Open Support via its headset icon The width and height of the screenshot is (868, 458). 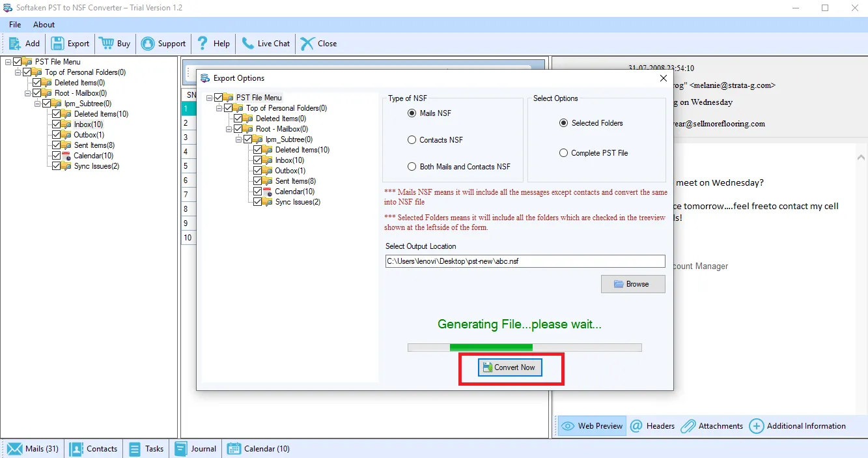tap(148, 44)
